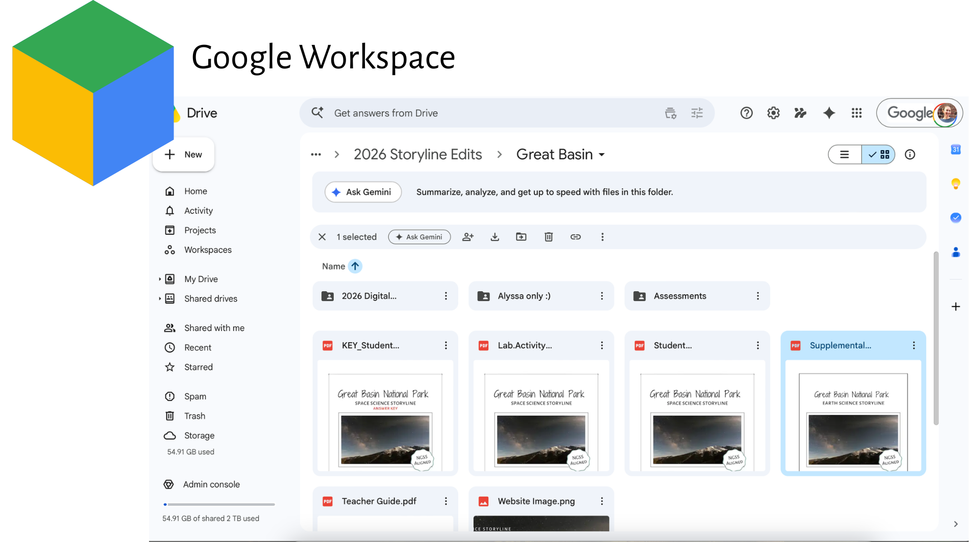Click the storage usage progress bar
The height and width of the screenshot is (551, 980).
pos(219,505)
